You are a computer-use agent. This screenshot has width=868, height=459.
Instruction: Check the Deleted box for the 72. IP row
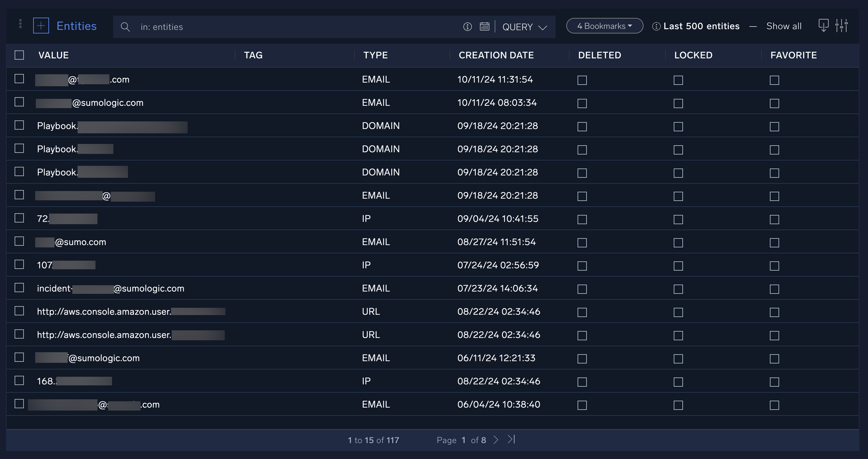click(x=582, y=220)
